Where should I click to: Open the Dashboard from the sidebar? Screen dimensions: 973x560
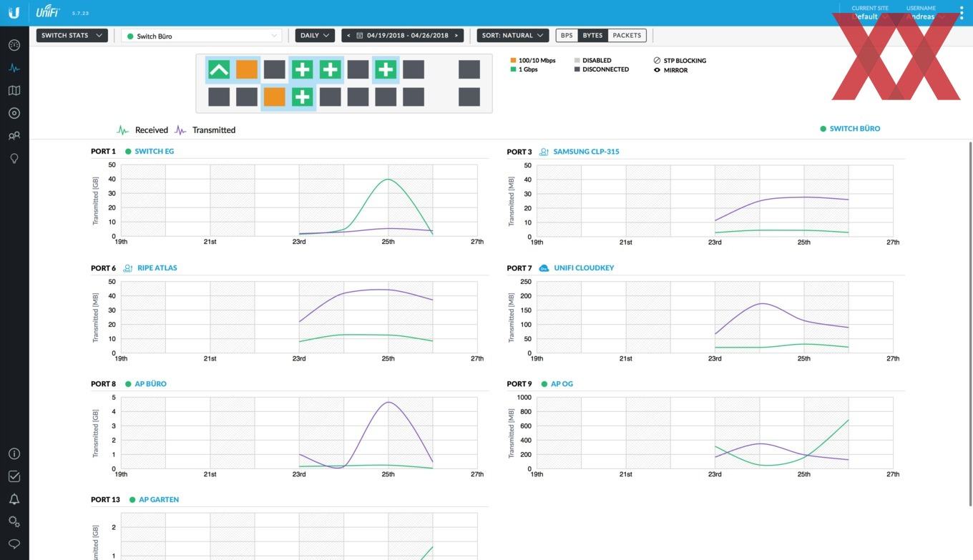14,45
